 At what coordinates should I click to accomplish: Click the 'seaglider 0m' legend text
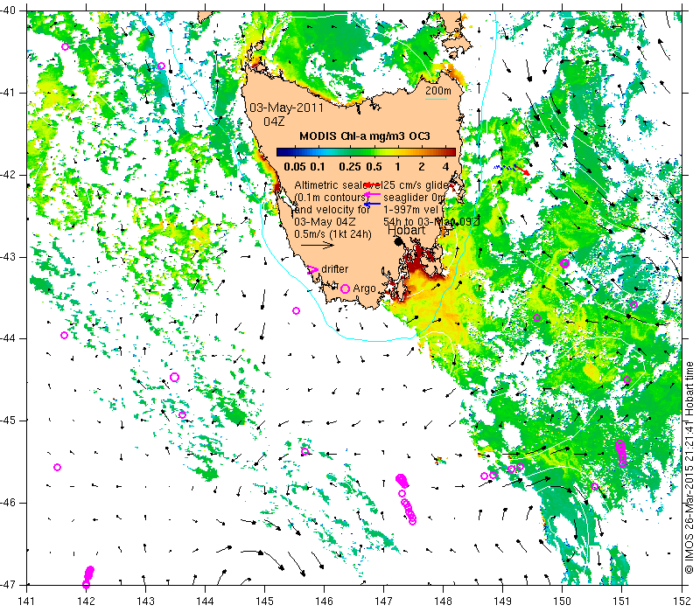point(414,198)
